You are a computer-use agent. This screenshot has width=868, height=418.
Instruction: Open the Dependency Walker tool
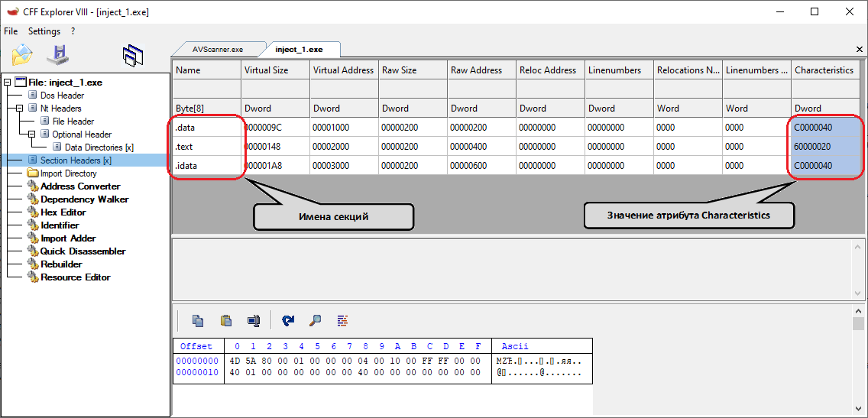tap(85, 199)
